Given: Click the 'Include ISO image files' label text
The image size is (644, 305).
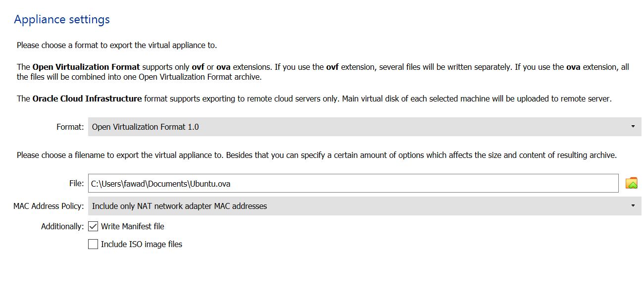Looking at the screenshot, I should 142,244.
